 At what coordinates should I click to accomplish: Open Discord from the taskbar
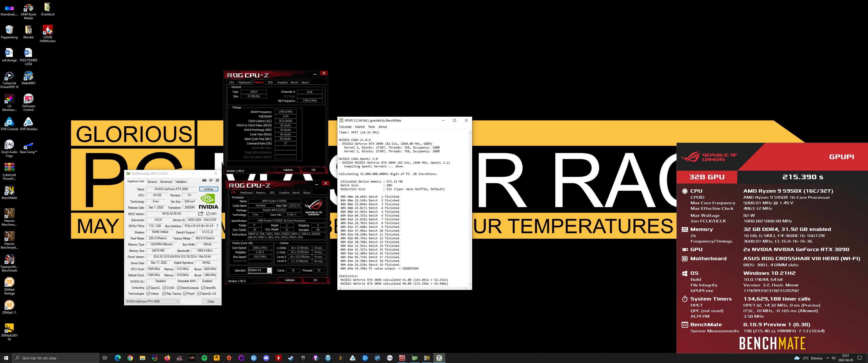coord(266,358)
